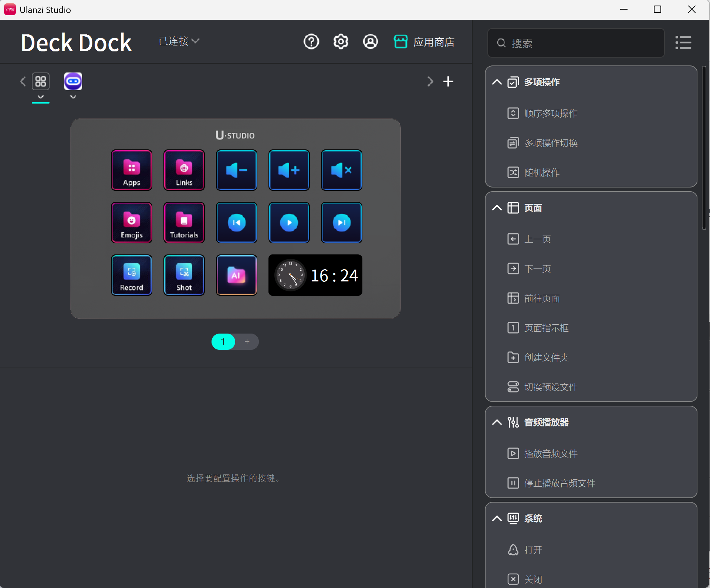Viewport: 710px width, 588px height.
Task: Open the 已连接 connection dropdown
Action: click(179, 41)
